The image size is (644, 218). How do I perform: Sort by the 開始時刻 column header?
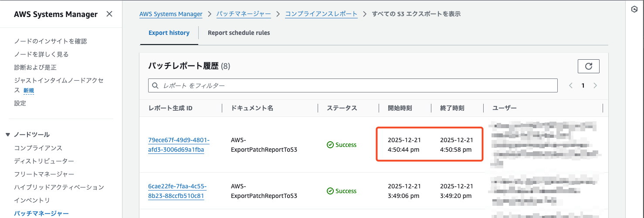coord(400,108)
